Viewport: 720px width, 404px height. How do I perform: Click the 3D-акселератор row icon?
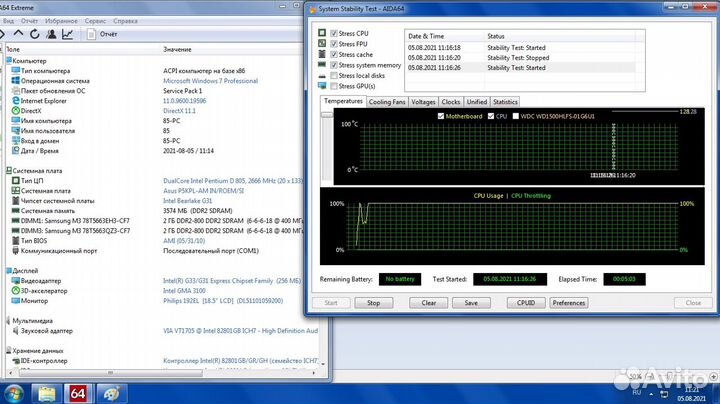(x=16, y=291)
